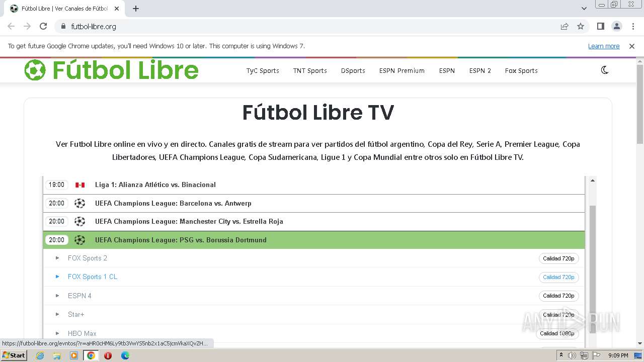The width and height of the screenshot is (644, 362).
Task: Click the play arrow beside FOX Sports 1 CL
Action: [57, 277]
